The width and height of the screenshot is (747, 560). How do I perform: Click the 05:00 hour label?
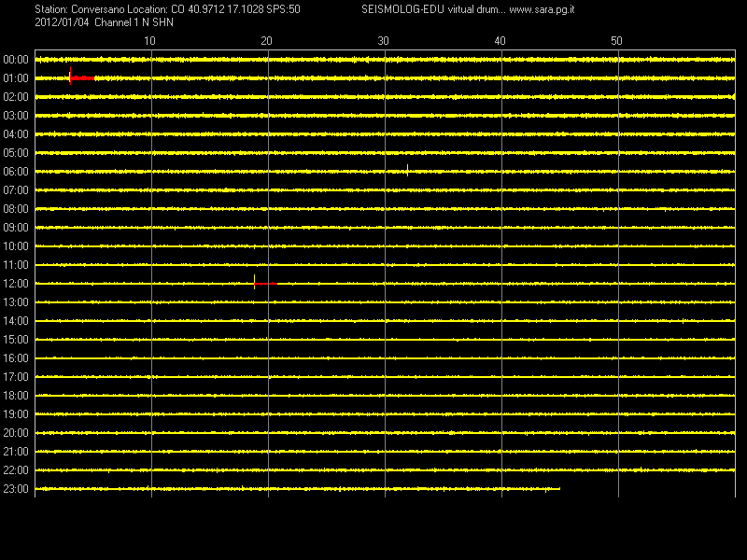click(x=16, y=153)
